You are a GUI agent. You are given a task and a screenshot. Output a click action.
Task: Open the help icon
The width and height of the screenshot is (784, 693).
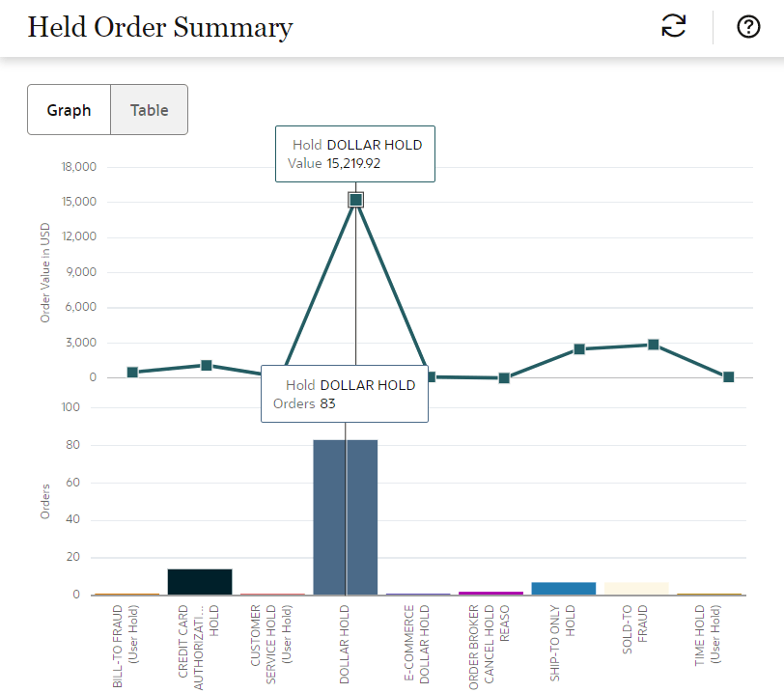coord(748,27)
